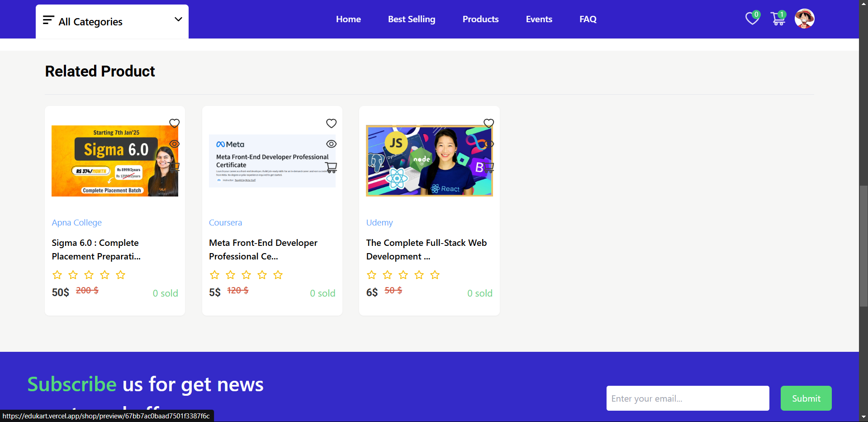Open the Full-Stack Web Development thumbnail
Image resolution: width=868 pixels, height=422 pixels.
[429, 161]
